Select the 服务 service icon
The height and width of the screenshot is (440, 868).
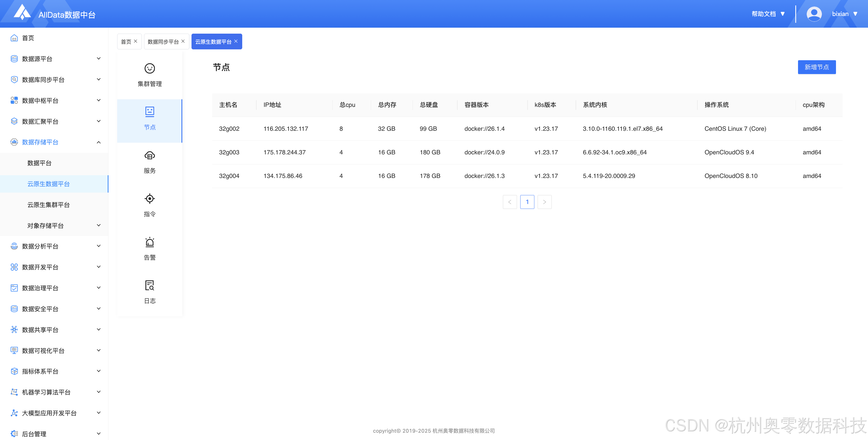pyautogui.click(x=150, y=155)
